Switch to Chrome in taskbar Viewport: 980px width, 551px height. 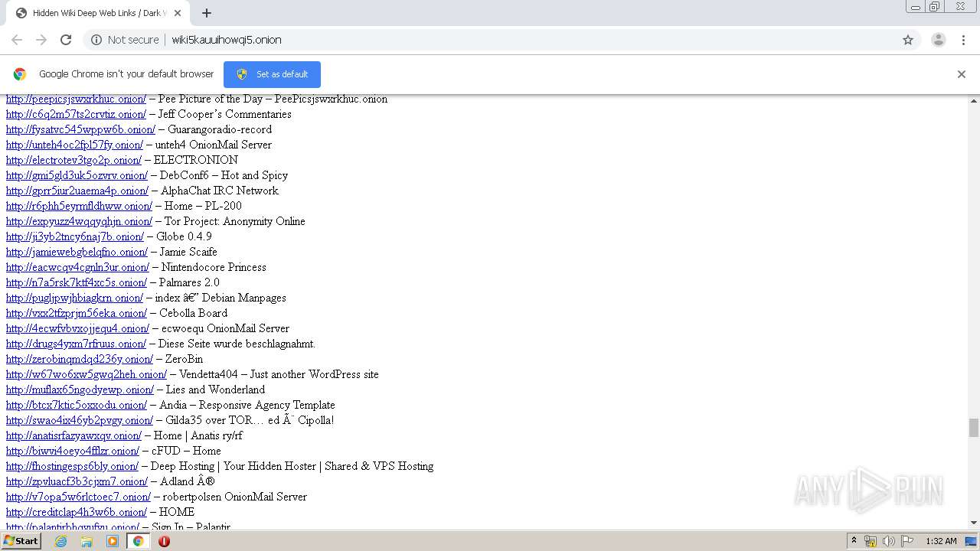coord(138,541)
